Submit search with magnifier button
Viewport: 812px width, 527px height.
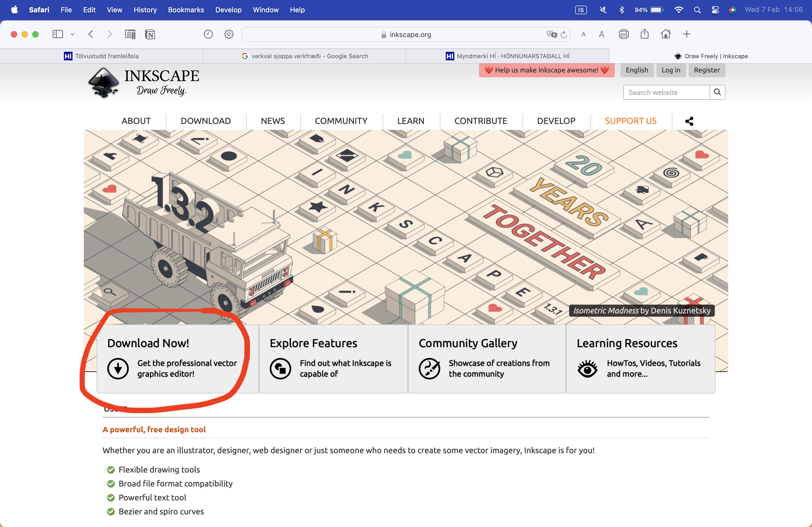717,92
